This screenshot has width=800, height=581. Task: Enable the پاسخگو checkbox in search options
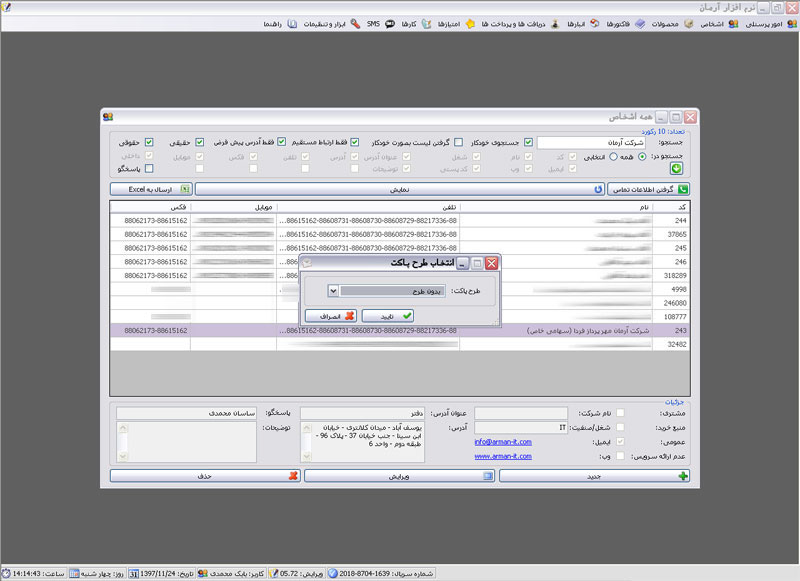pyautogui.click(x=149, y=168)
